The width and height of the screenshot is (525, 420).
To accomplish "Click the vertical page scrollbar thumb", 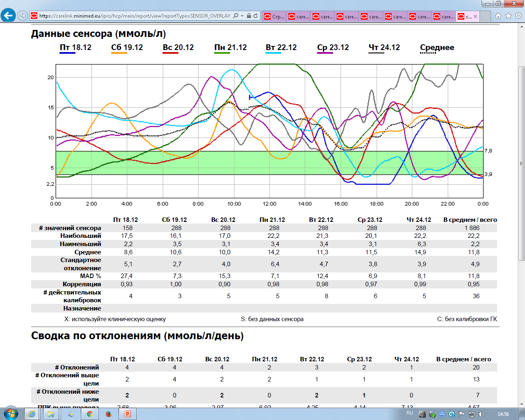I will point(521,163).
